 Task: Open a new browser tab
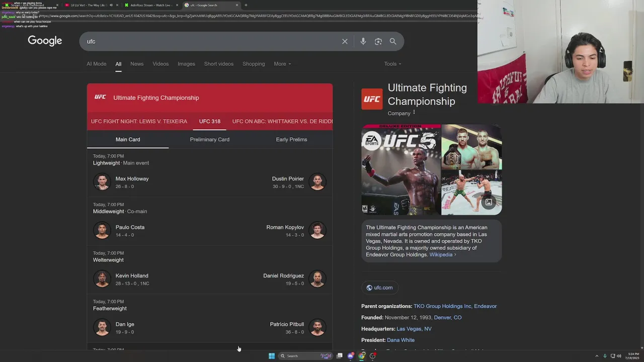point(246,5)
